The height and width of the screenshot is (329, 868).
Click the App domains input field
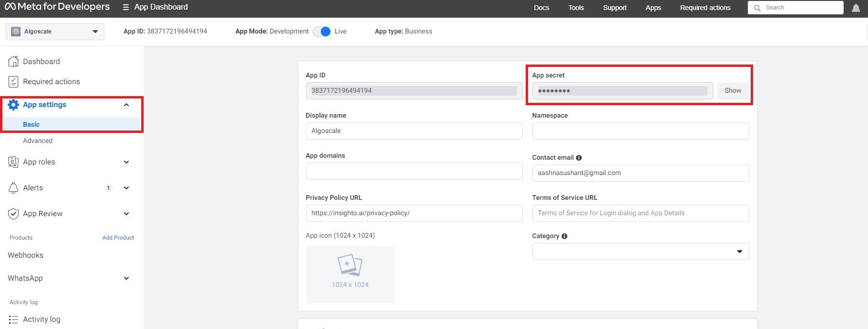coord(414,171)
